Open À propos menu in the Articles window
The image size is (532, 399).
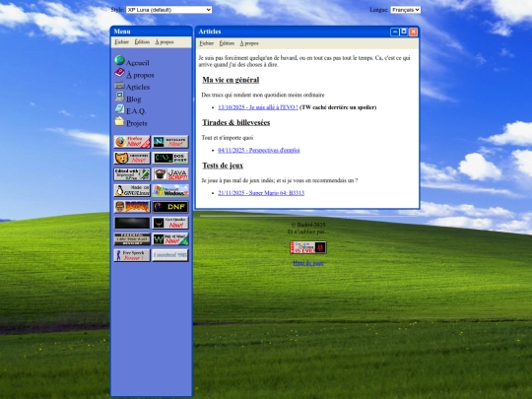[x=249, y=43]
